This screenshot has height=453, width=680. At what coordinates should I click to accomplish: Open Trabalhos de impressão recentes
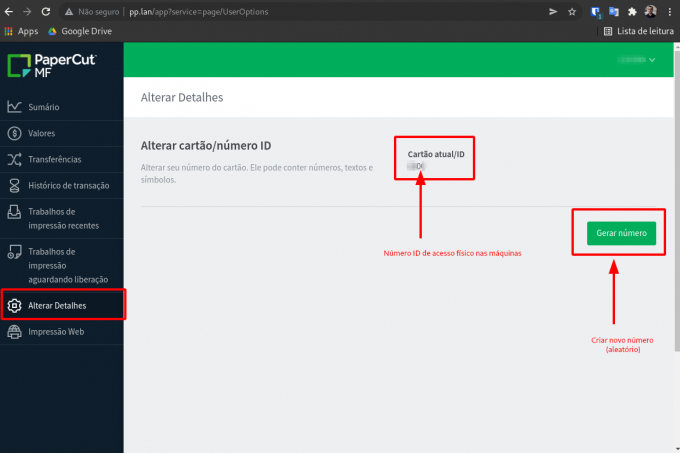pyautogui.click(x=62, y=218)
